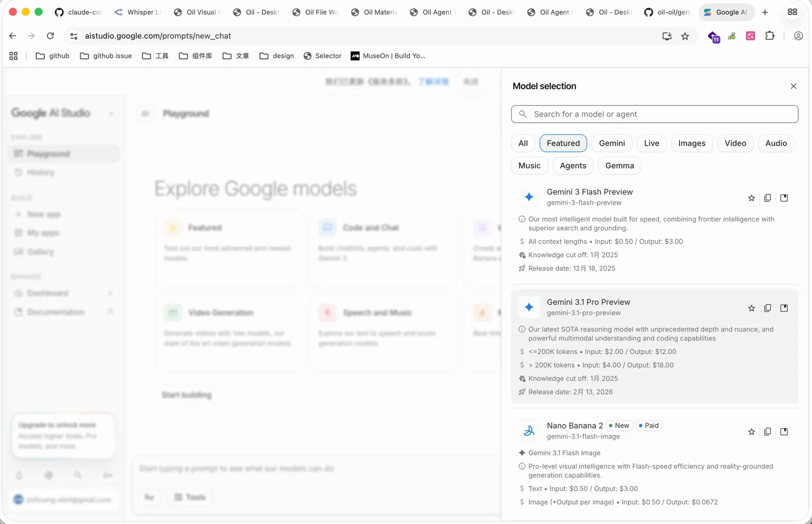Open the Extensions puzzle icon

click(x=770, y=36)
